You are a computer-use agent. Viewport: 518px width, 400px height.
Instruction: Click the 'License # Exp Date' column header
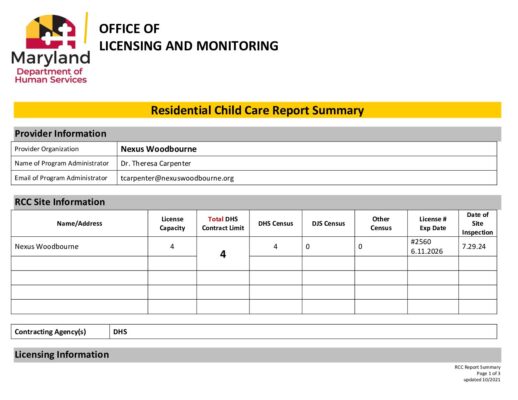433,223
